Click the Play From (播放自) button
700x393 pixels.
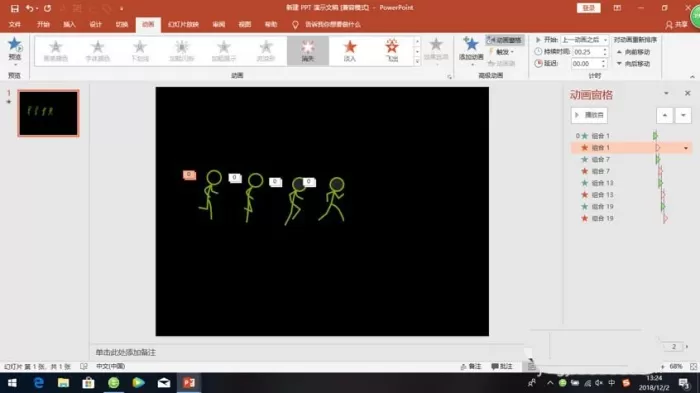point(589,115)
